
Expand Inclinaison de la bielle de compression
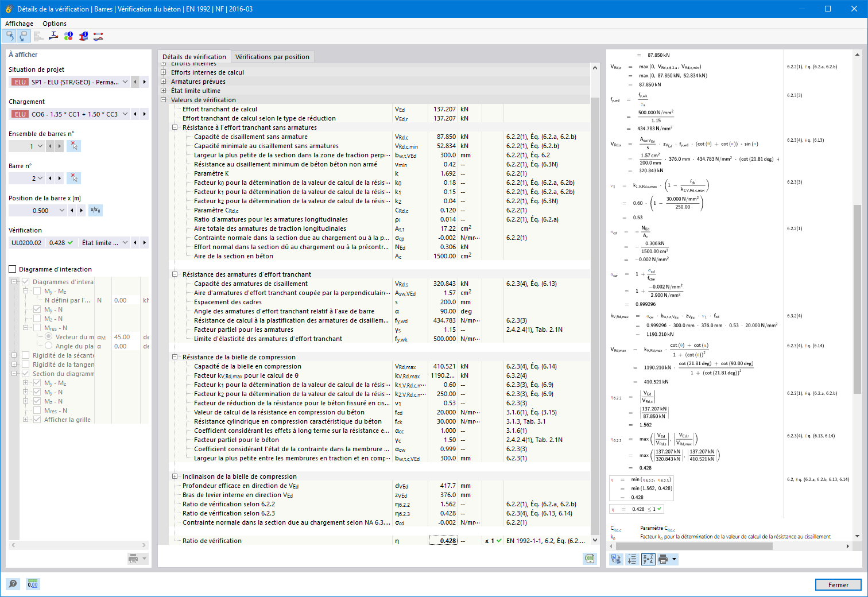pos(175,476)
